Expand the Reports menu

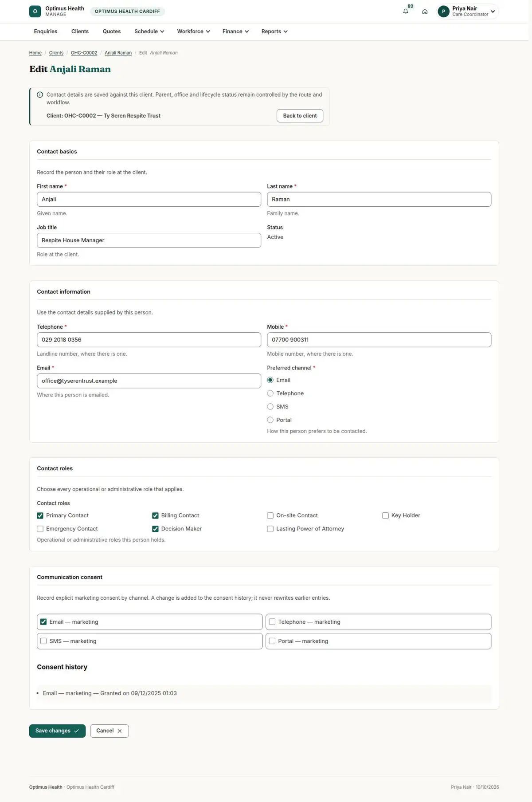click(274, 31)
